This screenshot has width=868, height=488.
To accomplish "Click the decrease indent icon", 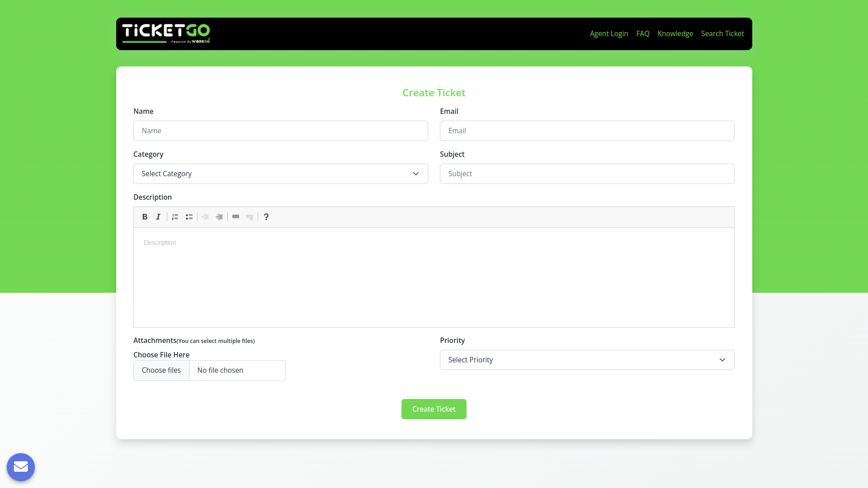I will pyautogui.click(x=205, y=217).
